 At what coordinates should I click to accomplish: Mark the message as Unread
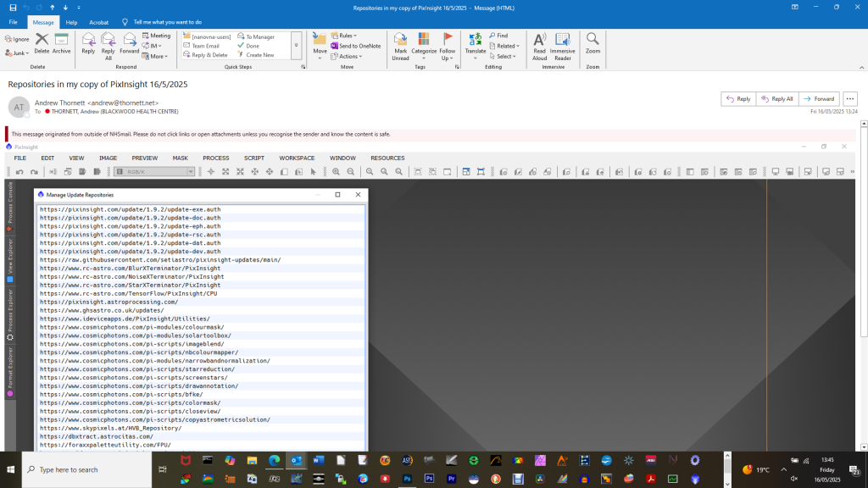click(x=400, y=46)
